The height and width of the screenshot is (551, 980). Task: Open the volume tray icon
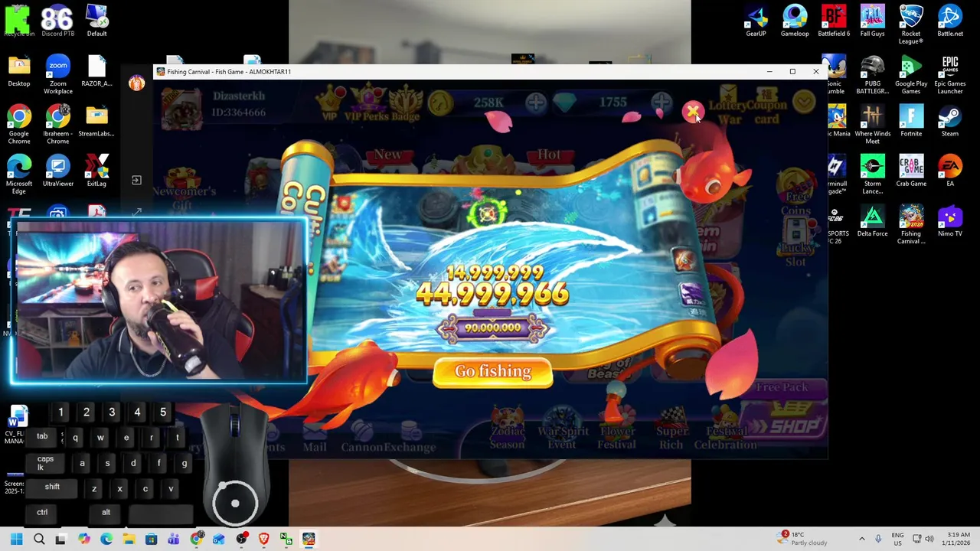929,539
